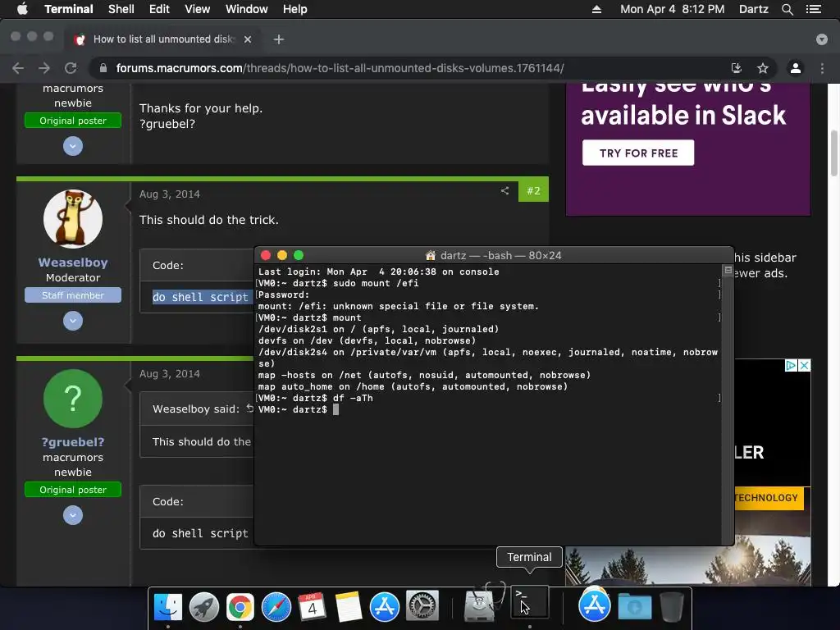
Task: Open the Terminal application menu
Action: click(69, 9)
